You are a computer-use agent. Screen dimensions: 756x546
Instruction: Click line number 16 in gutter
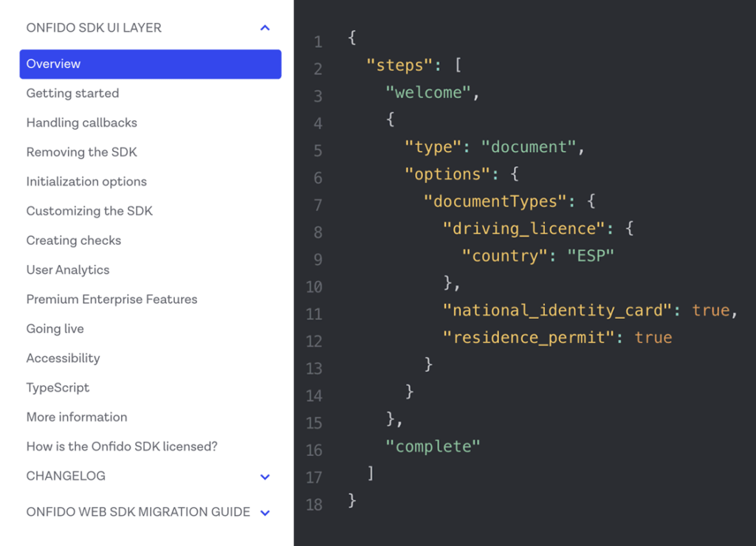tap(314, 451)
